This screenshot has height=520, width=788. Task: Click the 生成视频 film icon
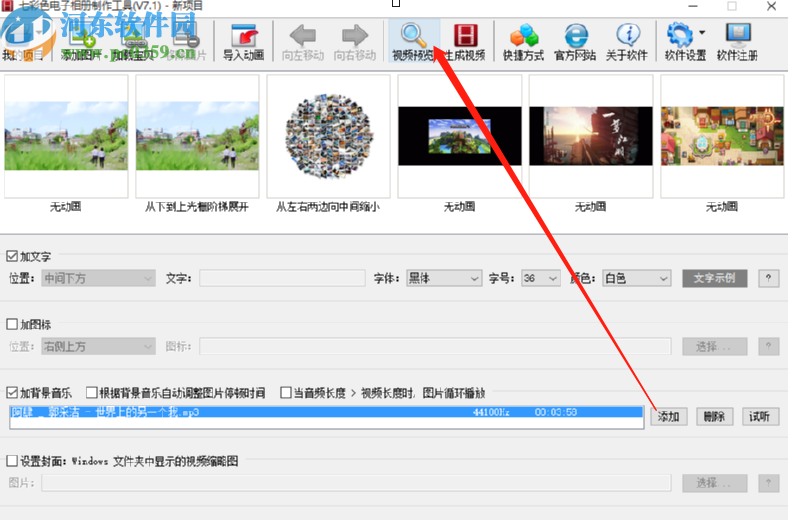click(466, 35)
